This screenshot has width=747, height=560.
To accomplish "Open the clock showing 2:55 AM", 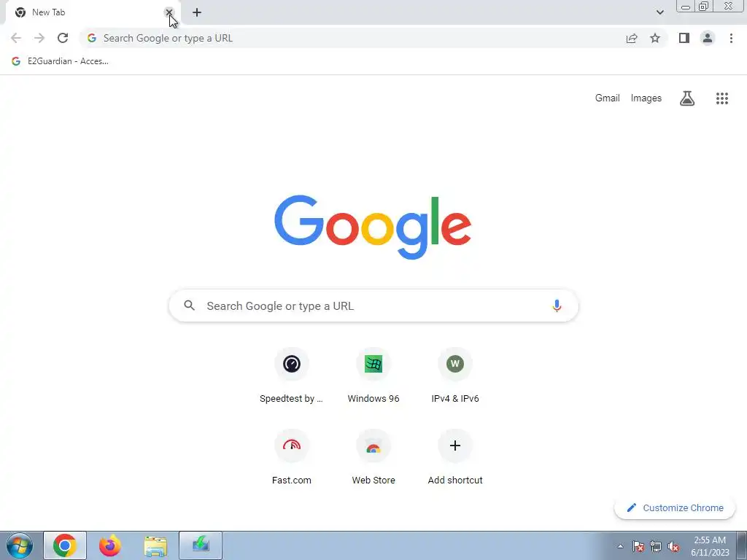I will pos(710,546).
